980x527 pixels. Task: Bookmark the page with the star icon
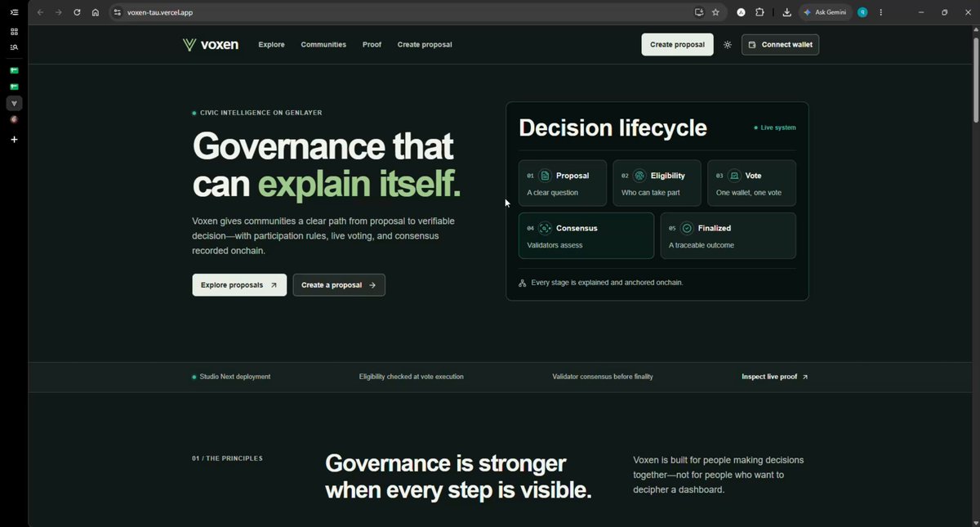(715, 12)
